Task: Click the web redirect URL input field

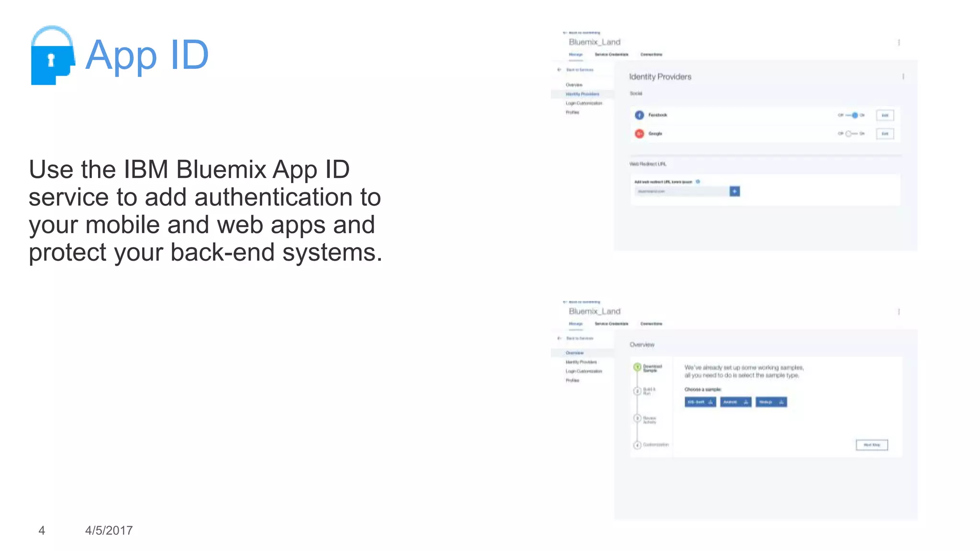Action: tap(681, 191)
